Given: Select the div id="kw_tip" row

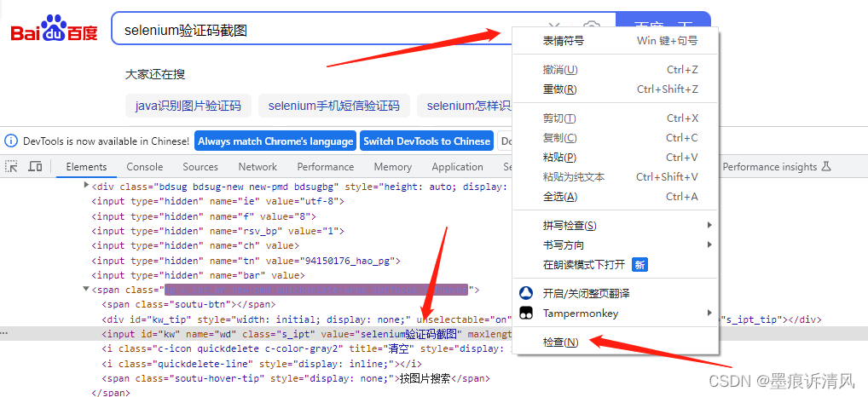Looking at the screenshot, I should click(307, 319).
